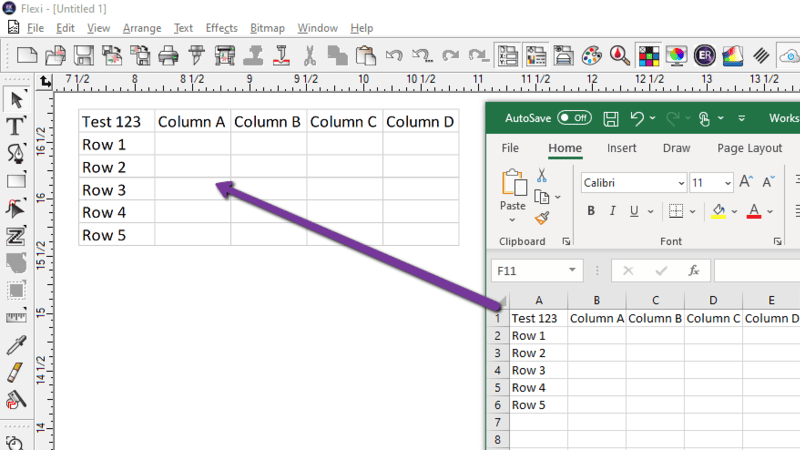Click the scissors Cut icon in Flexi toolbar

point(309,55)
